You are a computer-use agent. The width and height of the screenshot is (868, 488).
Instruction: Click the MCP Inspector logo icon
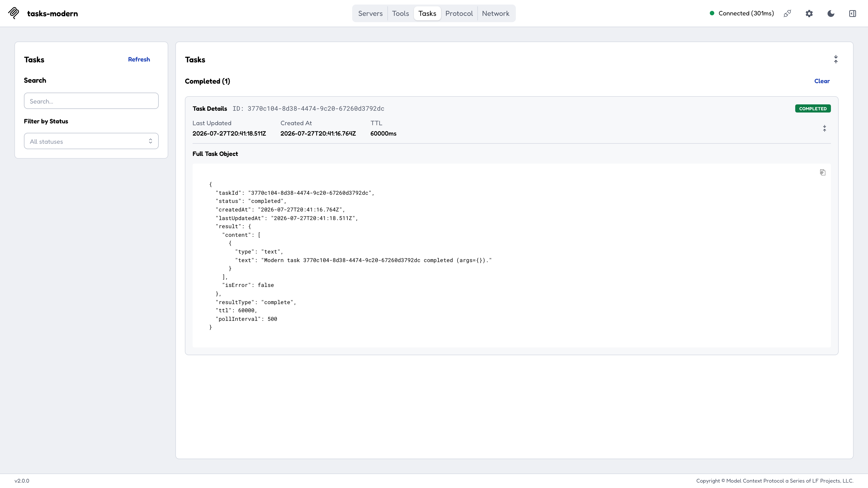click(14, 14)
